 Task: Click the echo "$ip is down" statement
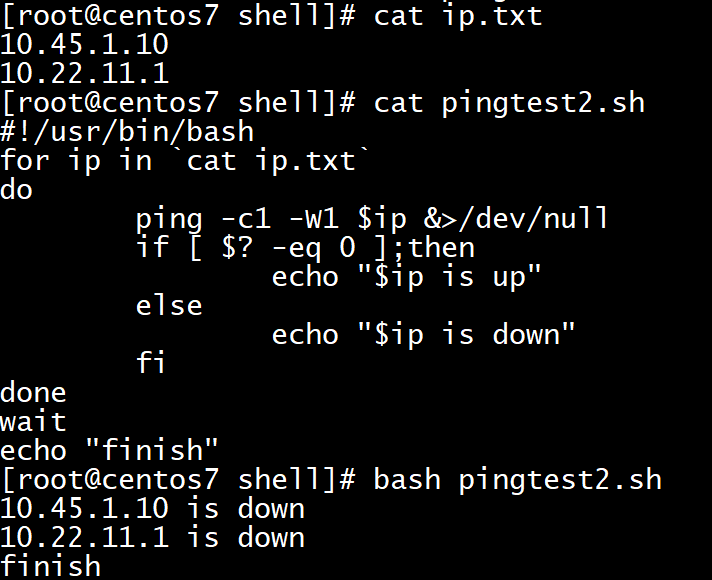424,335
